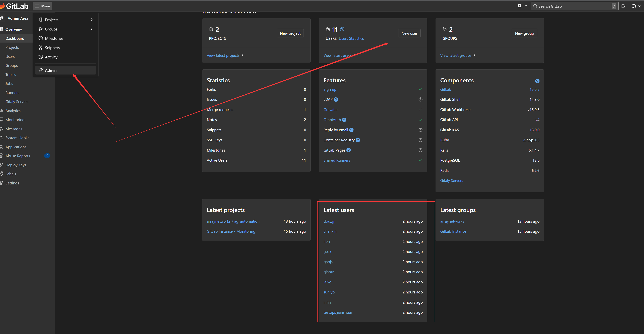This screenshot has height=334, width=644.
Task: Click the LDAP help question icon
Action: click(x=336, y=99)
